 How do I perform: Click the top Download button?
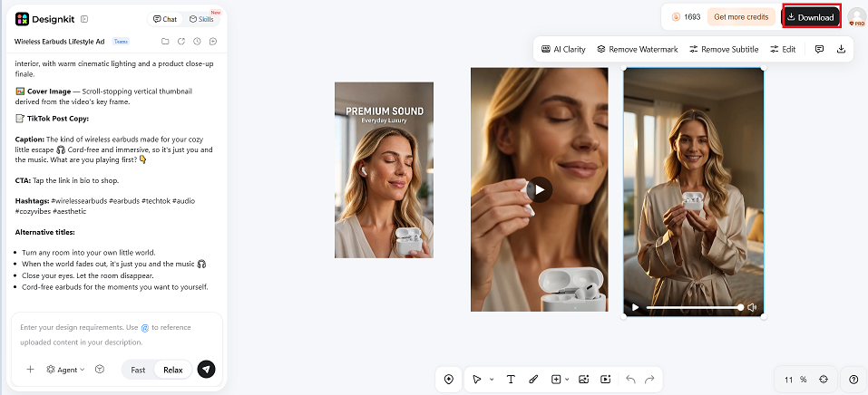tap(811, 17)
